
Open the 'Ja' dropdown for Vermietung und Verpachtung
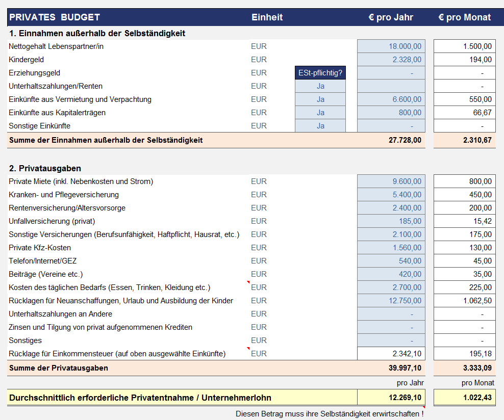pos(320,99)
